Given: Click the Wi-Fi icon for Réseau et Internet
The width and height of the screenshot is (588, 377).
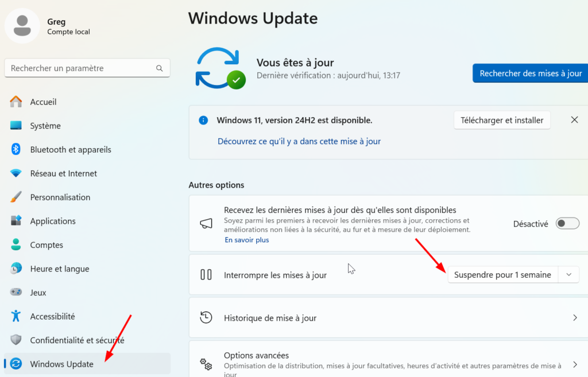Looking at the screenshot, I should pos(16,173).
